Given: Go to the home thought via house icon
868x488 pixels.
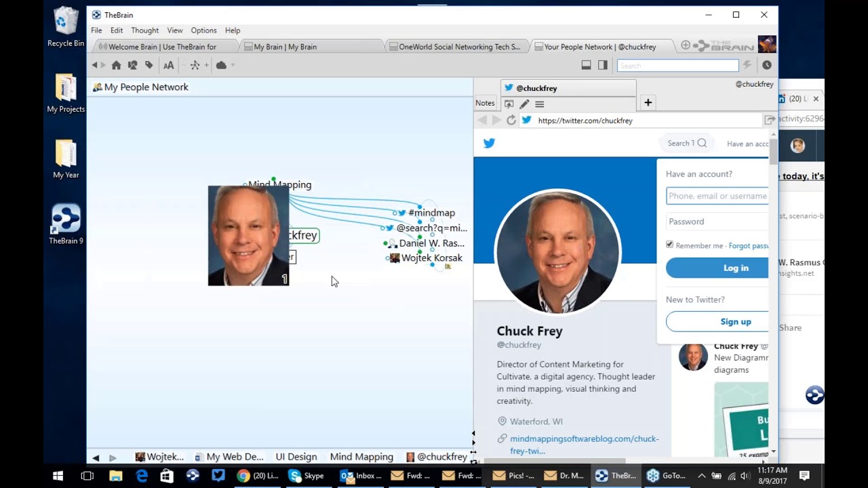Looking at the screenshot, I should tap(116, 65).
